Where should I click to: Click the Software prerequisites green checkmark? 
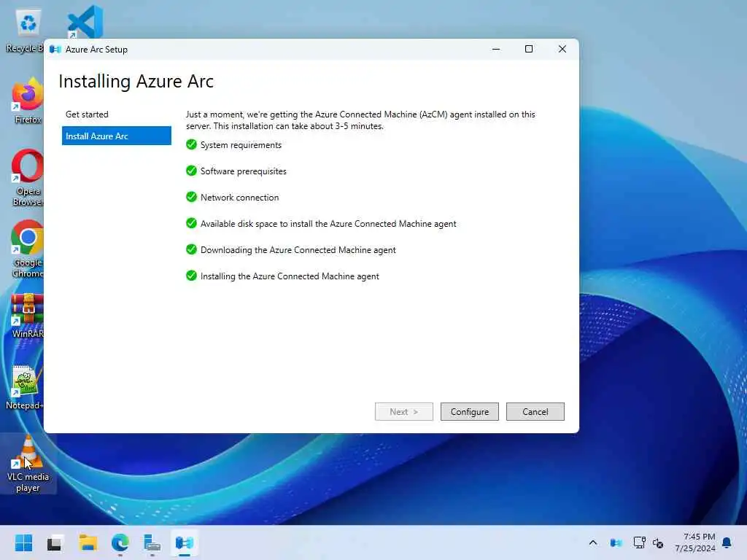point(192,171)
